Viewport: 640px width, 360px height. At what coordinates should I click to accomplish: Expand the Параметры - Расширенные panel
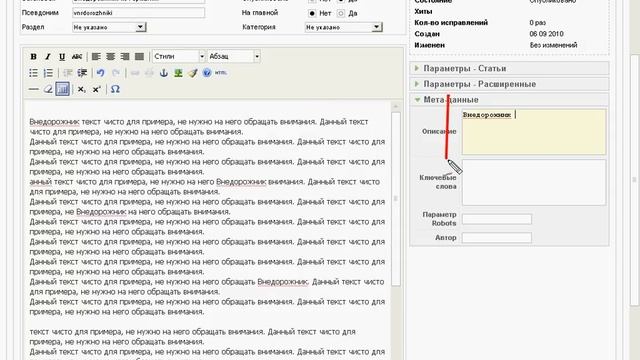tap(509, 84)
